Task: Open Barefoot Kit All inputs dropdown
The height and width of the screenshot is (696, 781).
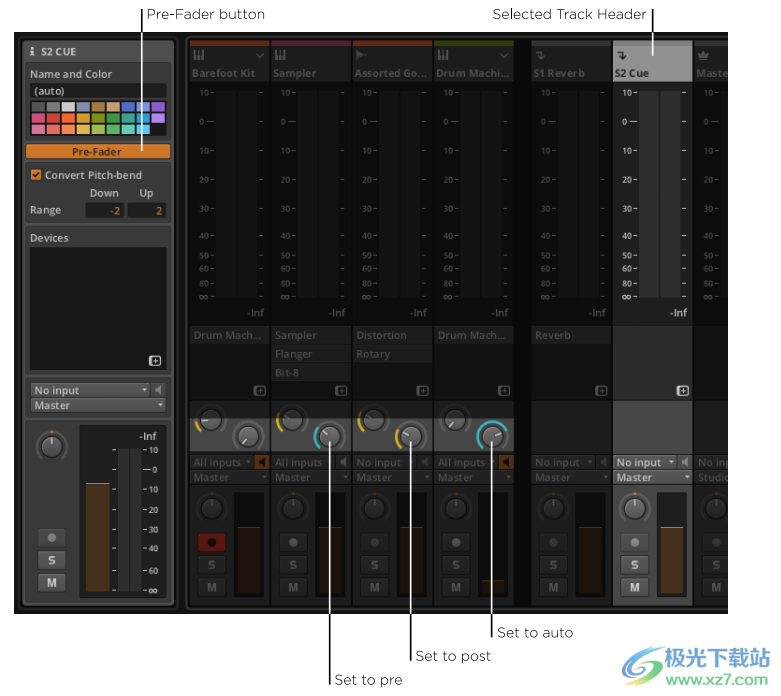Action: (x=222, y=463)
